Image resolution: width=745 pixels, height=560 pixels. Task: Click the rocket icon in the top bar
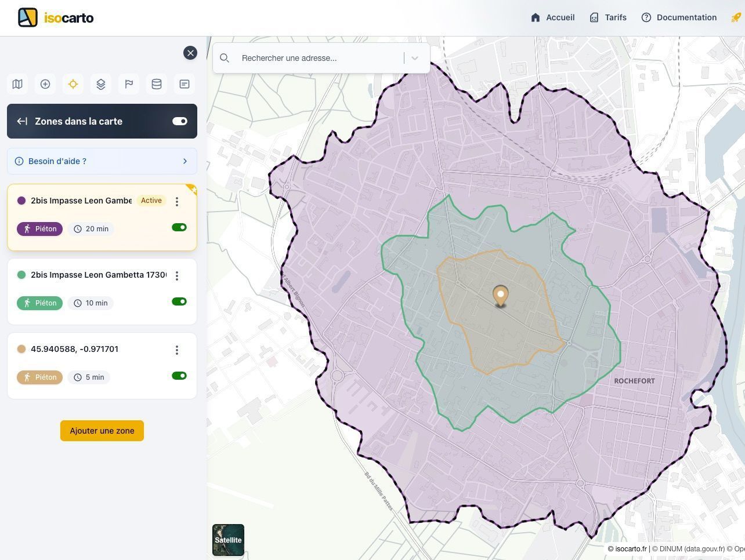(x=736, y=17)
